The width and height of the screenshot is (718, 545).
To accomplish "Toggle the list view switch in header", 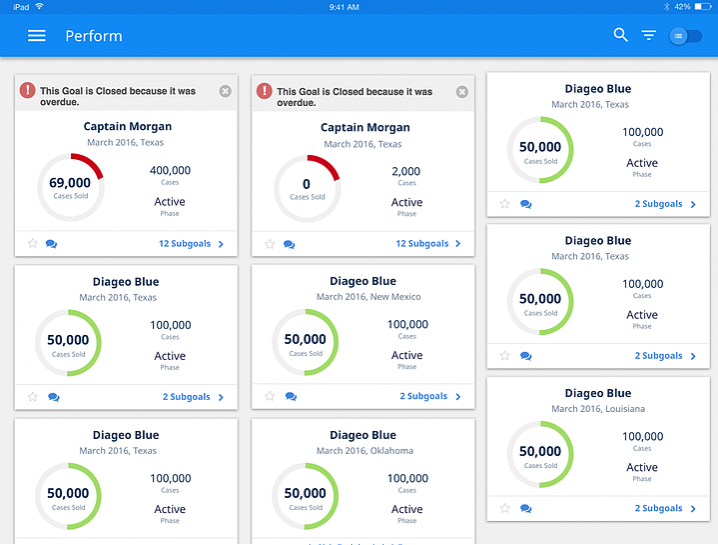I will pyautogui.click(x=685, y=36).
